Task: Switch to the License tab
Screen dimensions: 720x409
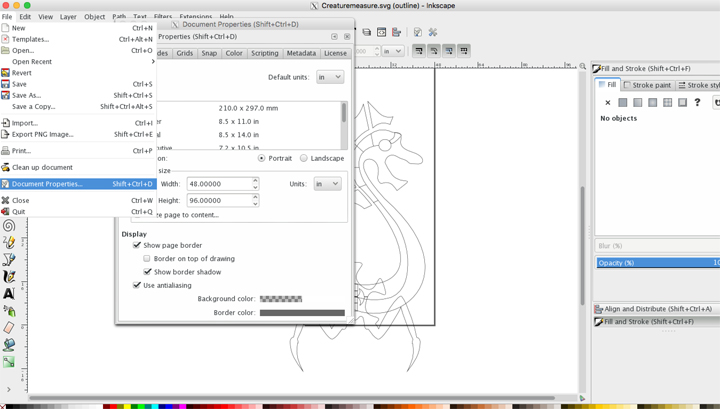Action: [x=335, y=53]
